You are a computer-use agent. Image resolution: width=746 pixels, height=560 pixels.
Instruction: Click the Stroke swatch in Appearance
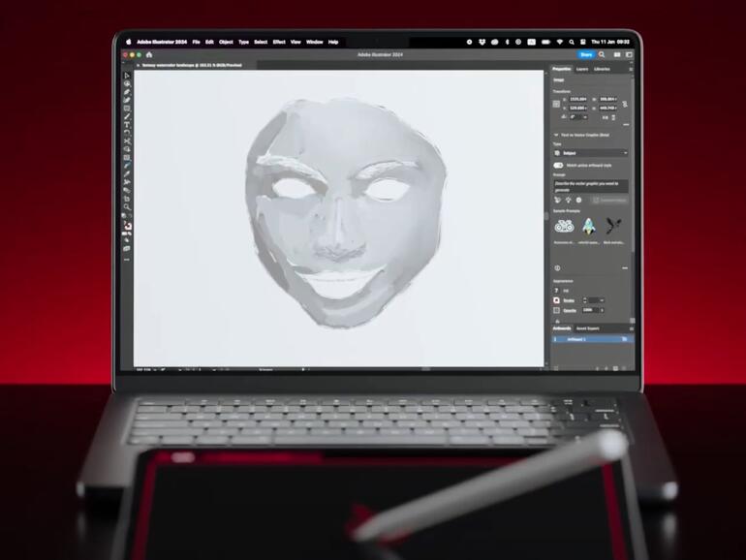click(556, 300)
